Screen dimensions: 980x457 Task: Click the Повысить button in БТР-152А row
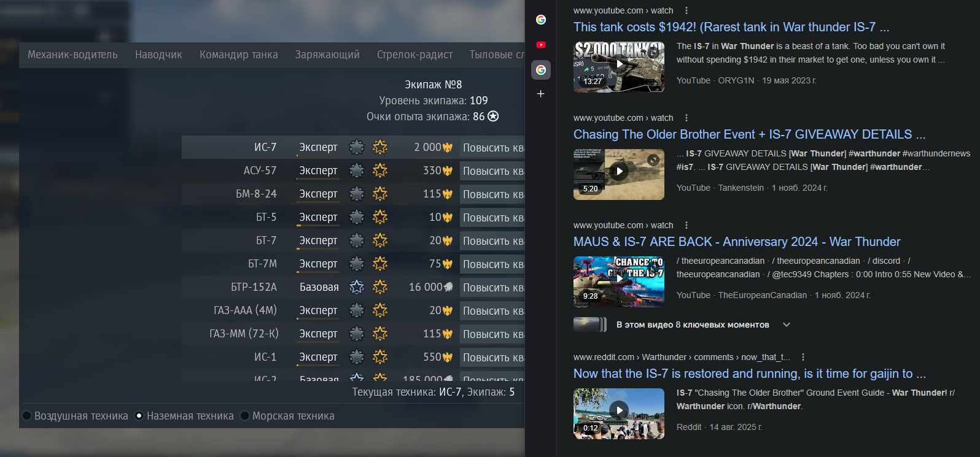[x=492, y=287]
